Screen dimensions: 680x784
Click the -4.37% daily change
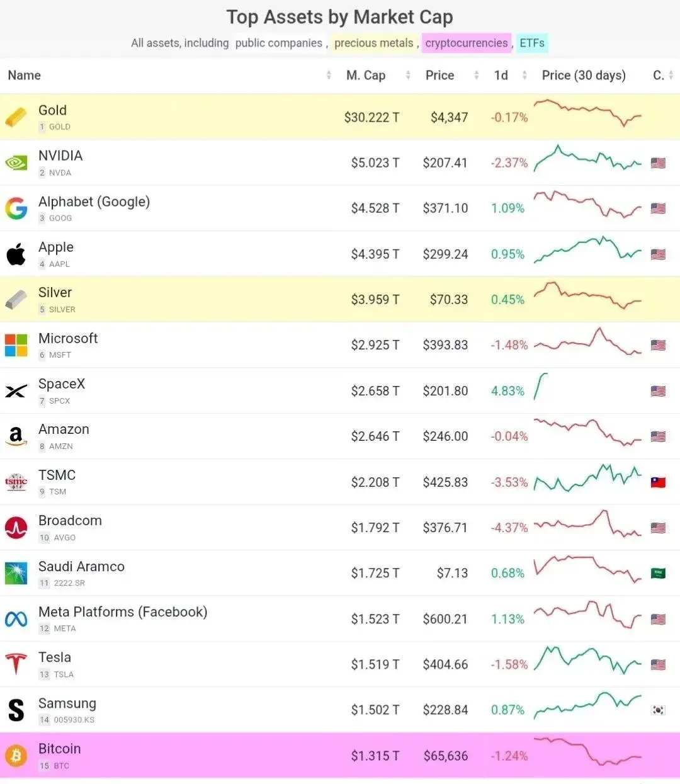[x=509, y=528]
